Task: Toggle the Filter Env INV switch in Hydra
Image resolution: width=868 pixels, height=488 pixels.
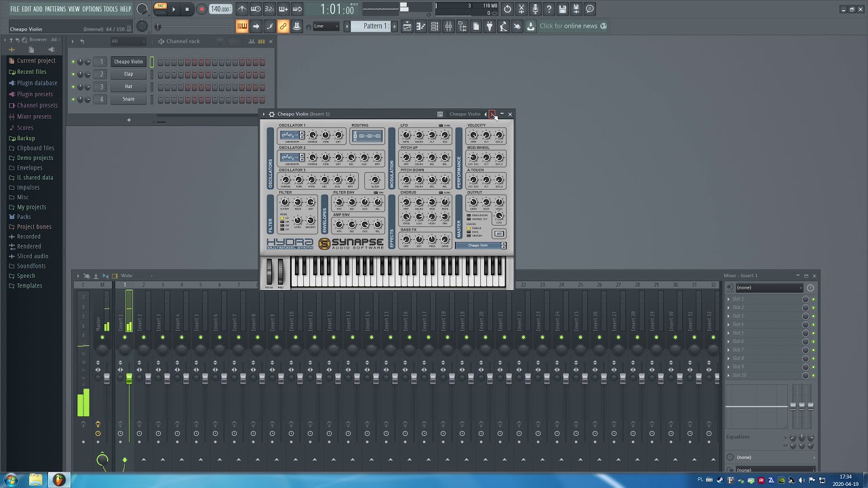Action: click(x=376, y=192)
